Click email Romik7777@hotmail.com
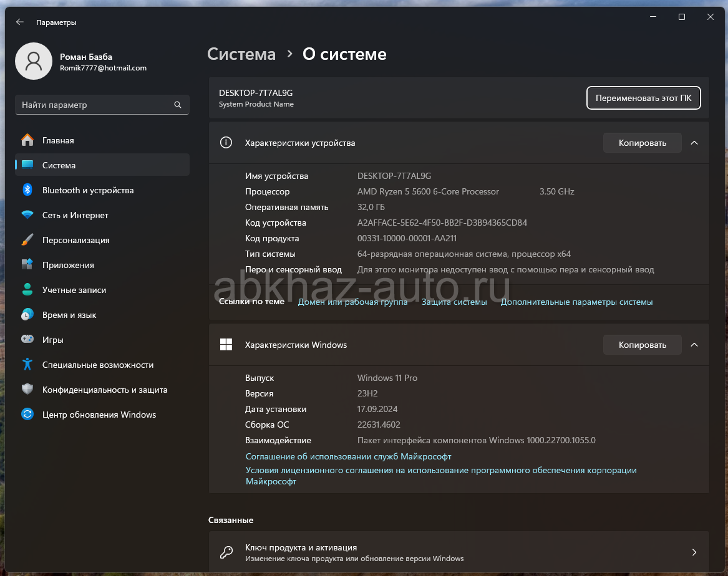This screenshot has height=576, width=728. [x=103, y=68]
